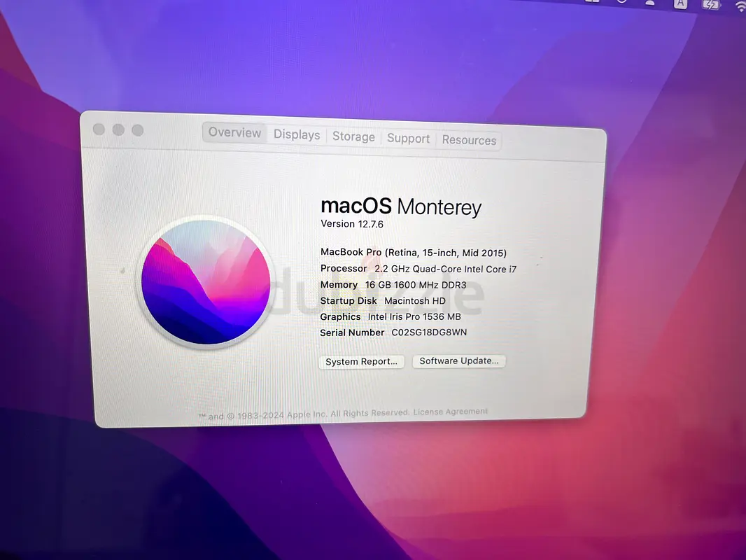This screenshot has height=560, width=746.
Task: Open the Displays tab
Action: (297, 135)
